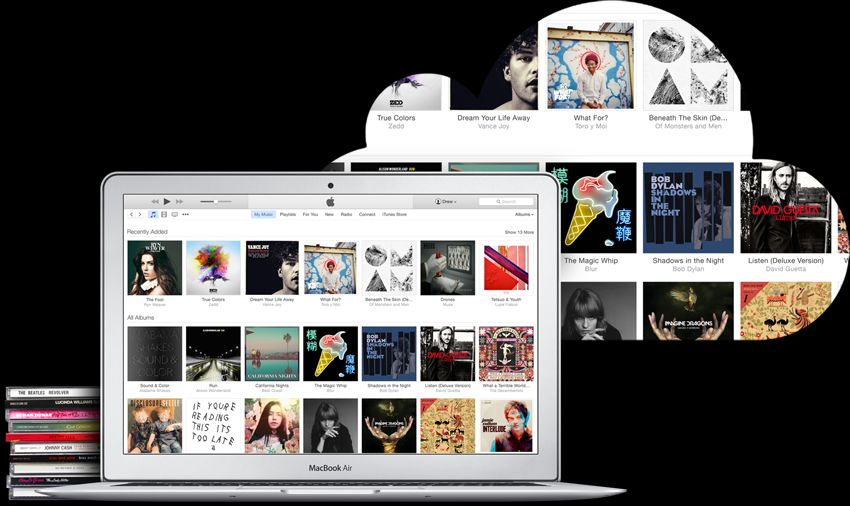
Task: Click 'Sound & Color' album title text
Action: [x=154, y=386]
